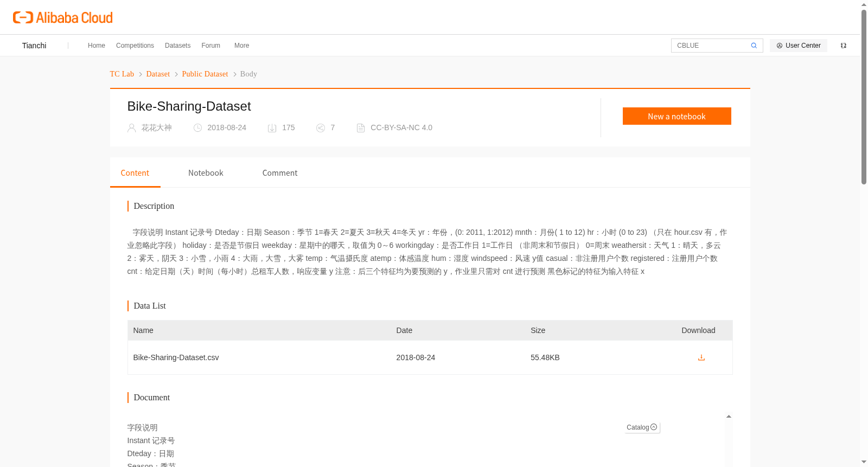This screenshot has width=868, height=467.
Task: Click the 55.48KB size cell
Action: click(x=545, y=357)
